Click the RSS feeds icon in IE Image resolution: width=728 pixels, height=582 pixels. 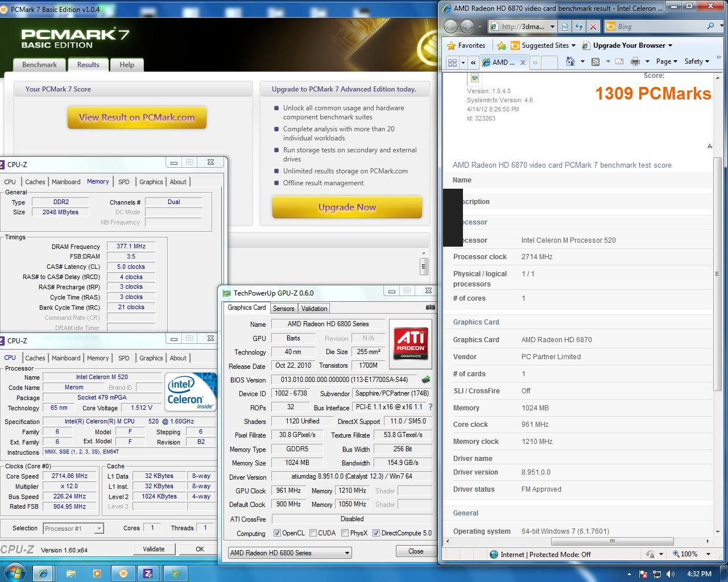595,61
